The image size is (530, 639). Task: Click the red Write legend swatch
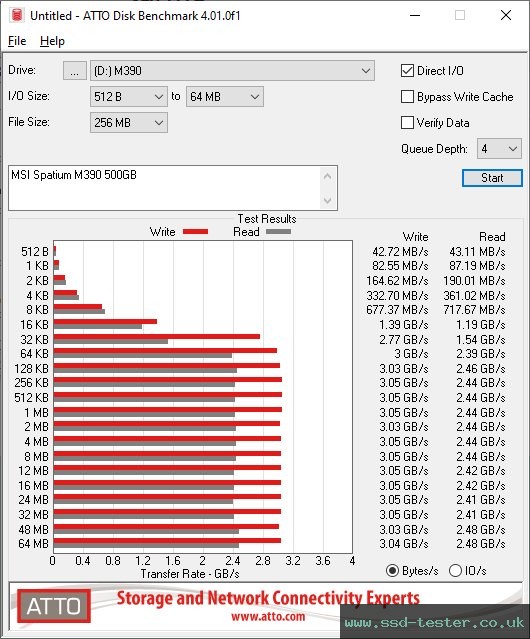point(196,231)
